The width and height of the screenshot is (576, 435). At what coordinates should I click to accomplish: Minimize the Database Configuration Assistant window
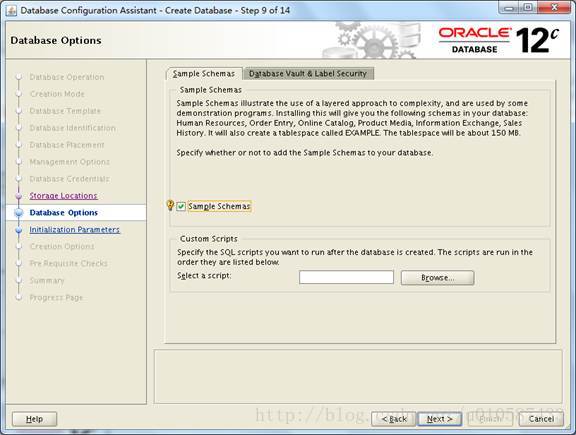[x=509, y=8]
